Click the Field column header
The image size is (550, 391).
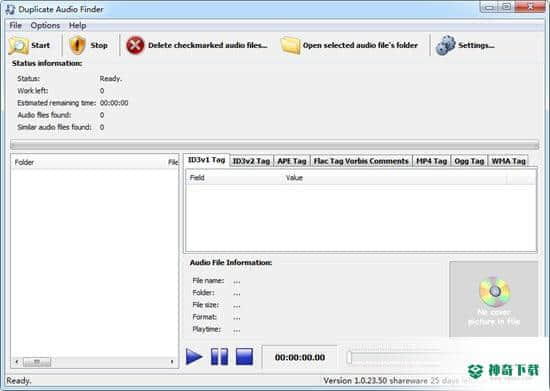click(234, 178)
